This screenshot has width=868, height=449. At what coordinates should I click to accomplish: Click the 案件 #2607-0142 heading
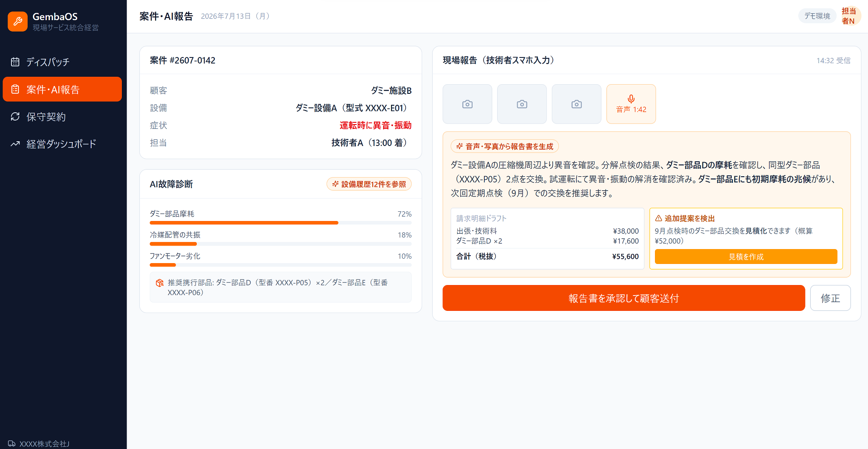182,61
